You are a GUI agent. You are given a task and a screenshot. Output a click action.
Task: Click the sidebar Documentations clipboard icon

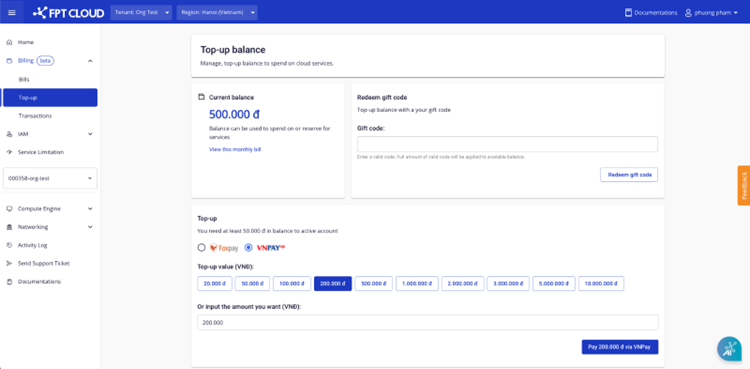(9, 281)
